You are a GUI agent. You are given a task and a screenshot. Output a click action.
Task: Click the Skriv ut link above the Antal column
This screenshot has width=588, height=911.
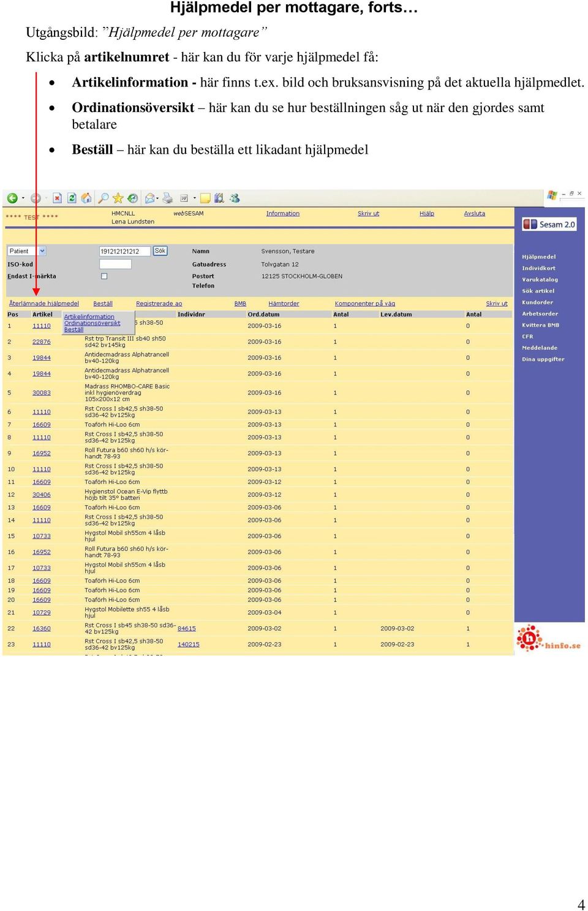tap(497, 304)
